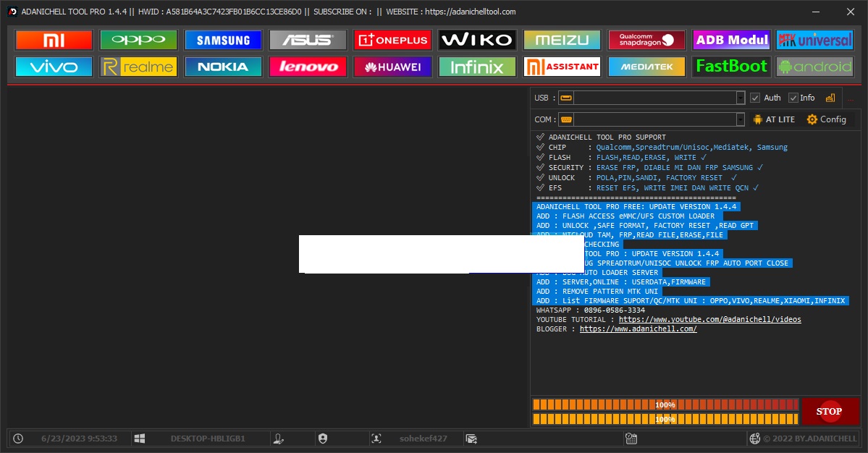Click the 'ADD : List FIRMWARE SUPORT' log line

[x=691, y=301]
